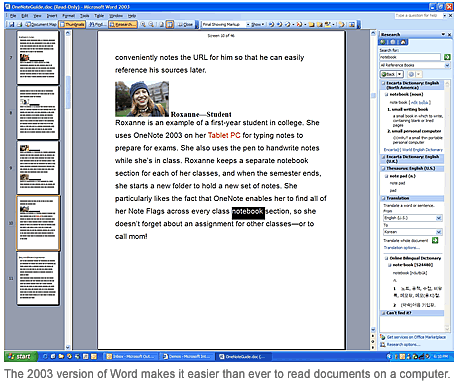461x383 pixels.
Task: Toggle the Research pane toolbar button
Action: point(123,24)
